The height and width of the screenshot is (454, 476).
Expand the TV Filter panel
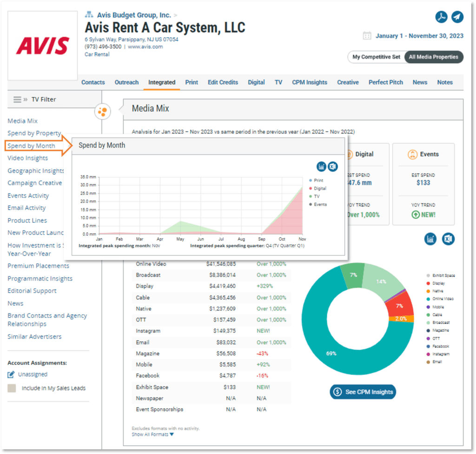coord(44,99)
